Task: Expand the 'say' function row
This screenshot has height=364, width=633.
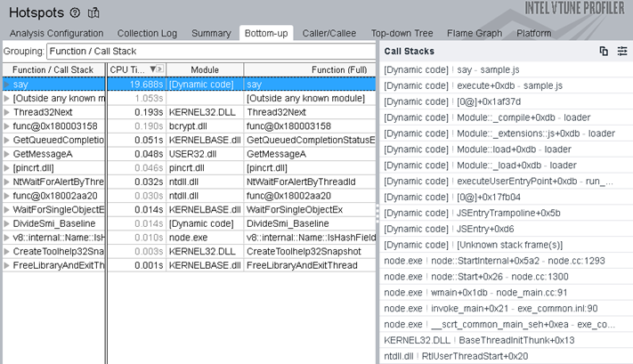Action: coord(7,85)
